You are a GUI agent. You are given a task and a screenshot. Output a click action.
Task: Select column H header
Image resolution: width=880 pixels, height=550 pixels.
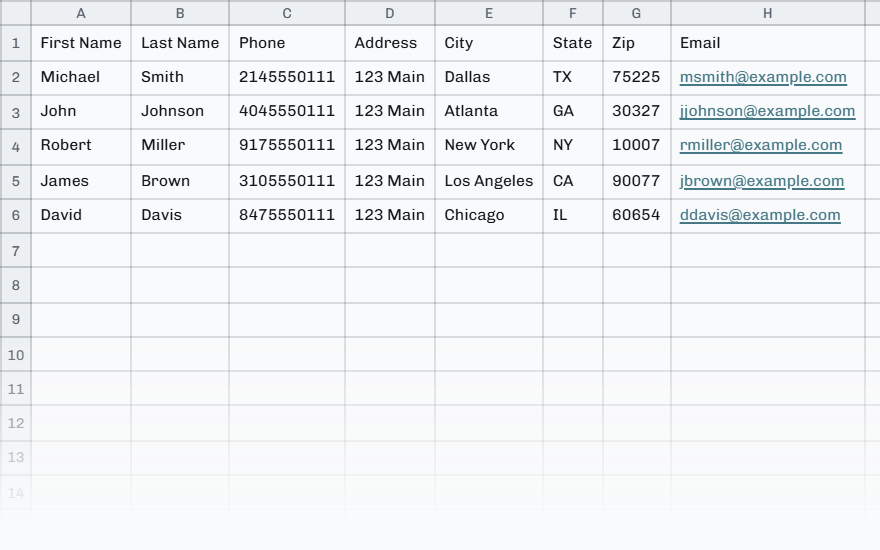tap(767, 13)
